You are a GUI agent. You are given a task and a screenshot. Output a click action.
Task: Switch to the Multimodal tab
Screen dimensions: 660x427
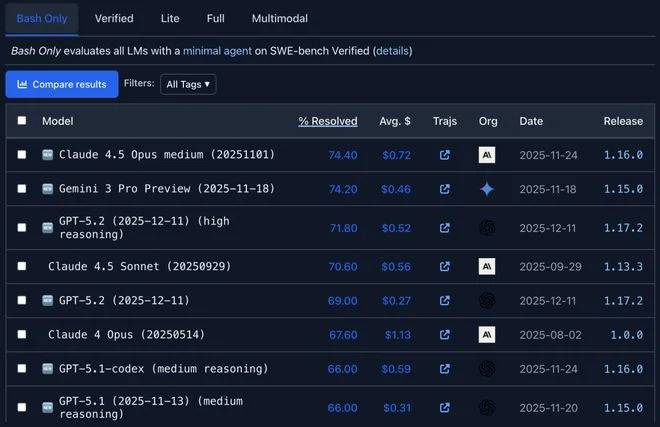[280, 18]
